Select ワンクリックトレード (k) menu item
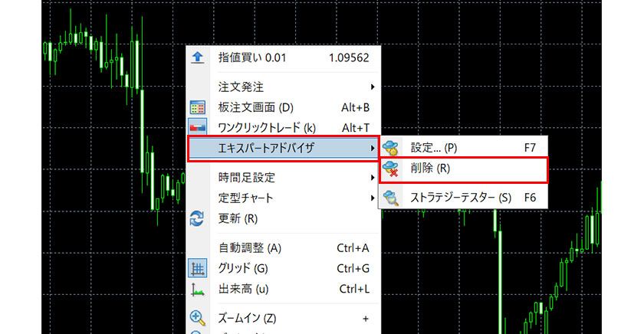Screen dimensions: 644x334 coord(284,128)
